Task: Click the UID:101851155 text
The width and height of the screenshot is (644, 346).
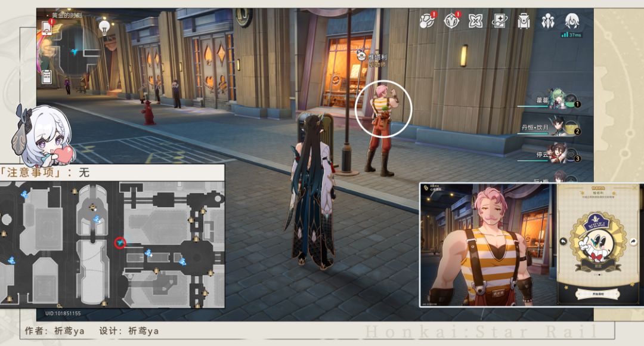Action: pos(63,313)
